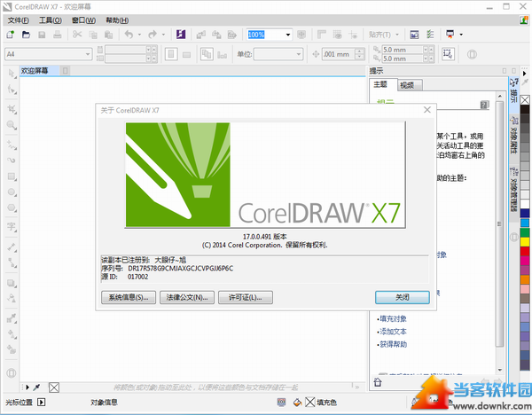Open the Help menu

coord(117,20)
